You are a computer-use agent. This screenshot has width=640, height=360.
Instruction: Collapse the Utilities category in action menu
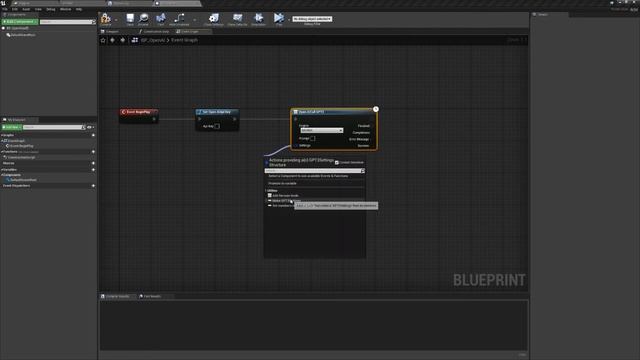pos(266,191)
